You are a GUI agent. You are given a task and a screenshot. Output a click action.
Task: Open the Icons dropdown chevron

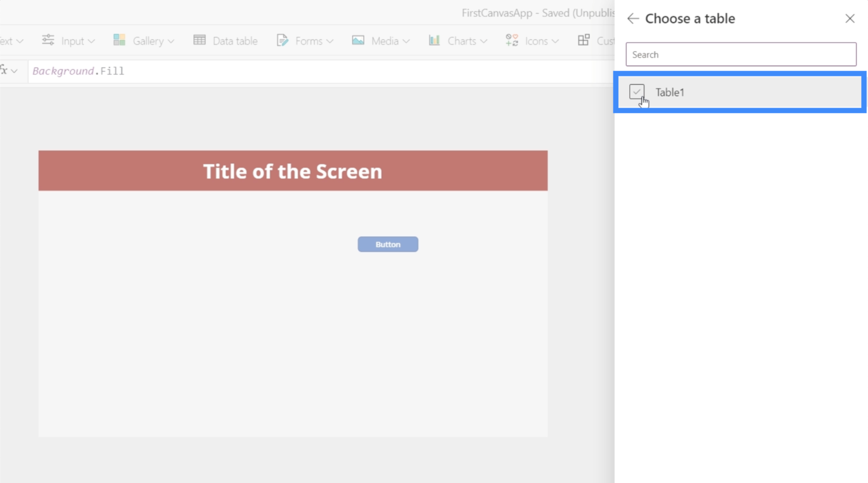(555, 41)
